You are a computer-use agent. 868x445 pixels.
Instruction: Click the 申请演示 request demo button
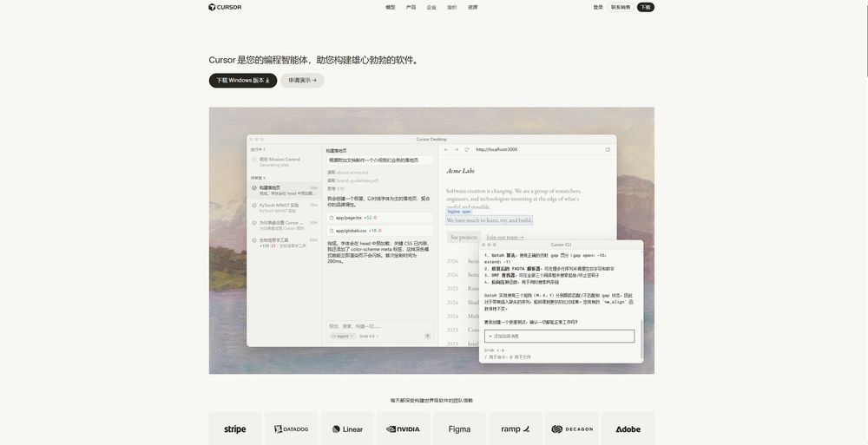(x=302, y=81)
